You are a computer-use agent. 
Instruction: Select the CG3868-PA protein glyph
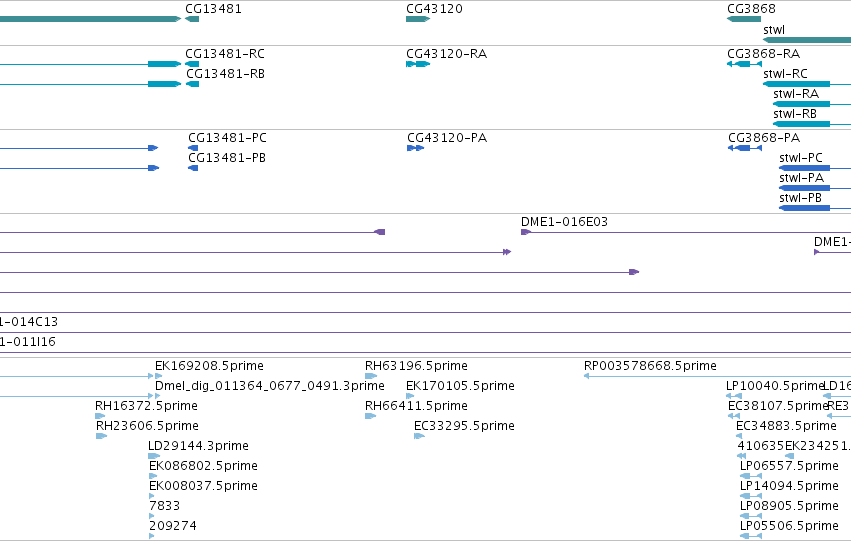(x=745, y=148)
